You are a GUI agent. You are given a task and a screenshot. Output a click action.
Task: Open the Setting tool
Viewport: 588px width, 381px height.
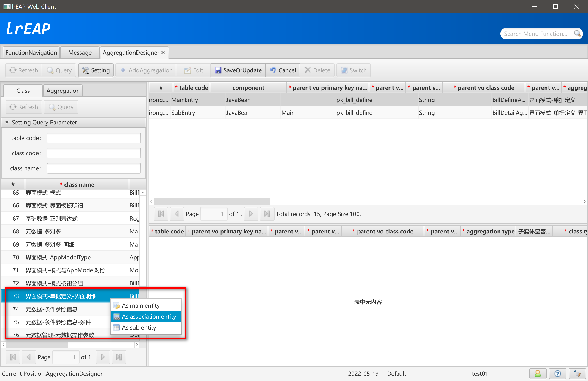point(96,70)
